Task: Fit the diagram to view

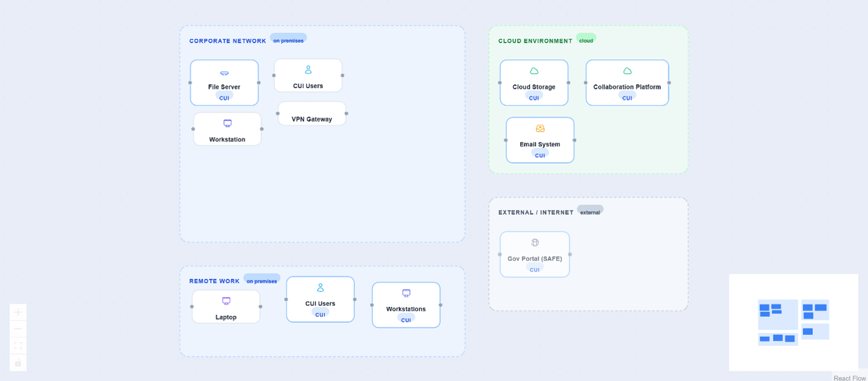Action: [18, 346]
